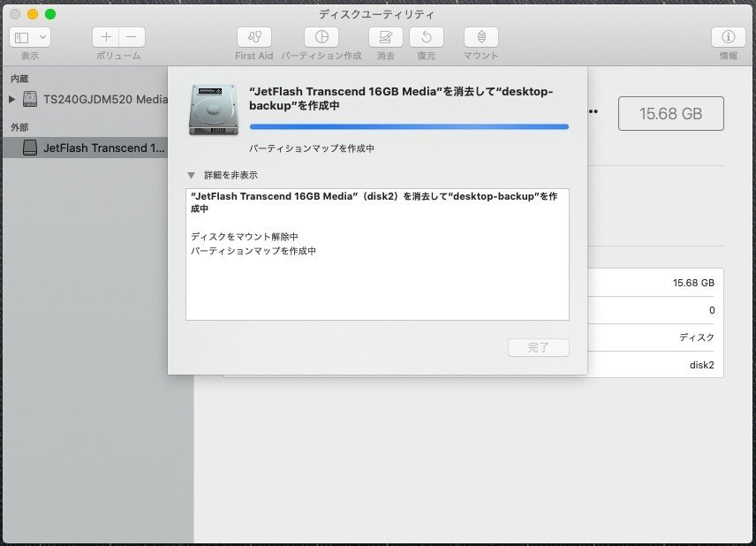Click the Mount (マウント) toolbar icon
This screenshot has width=756, height=546.
point(481,37)
